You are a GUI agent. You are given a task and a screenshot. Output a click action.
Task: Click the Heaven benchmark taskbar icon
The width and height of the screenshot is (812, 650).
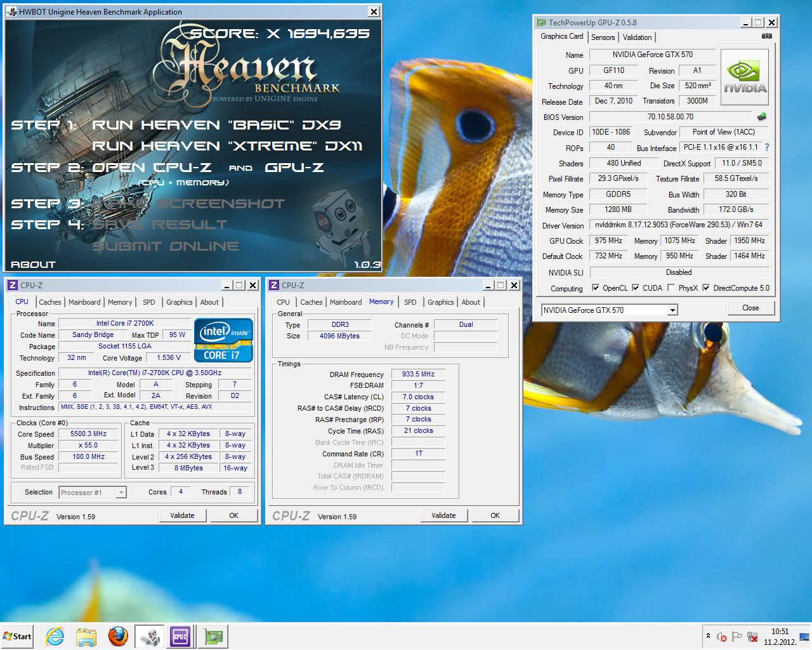tap(150, 637)
